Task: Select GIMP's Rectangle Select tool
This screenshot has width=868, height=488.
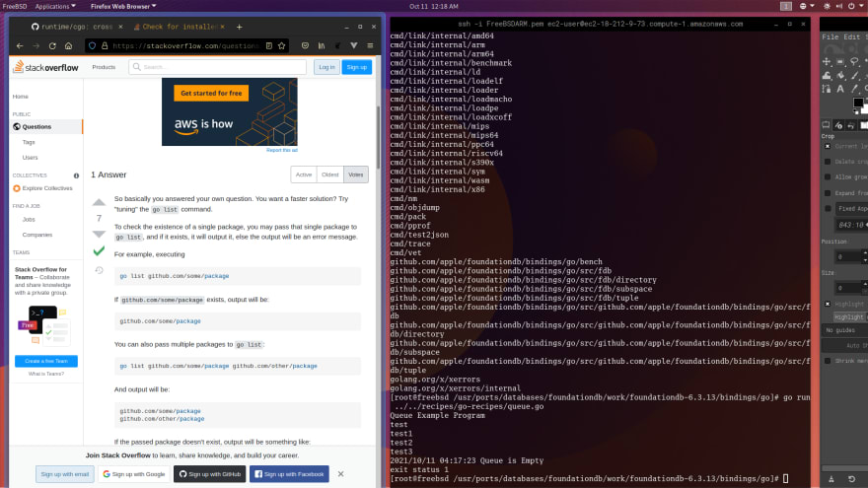Action: tap(840, 61)
